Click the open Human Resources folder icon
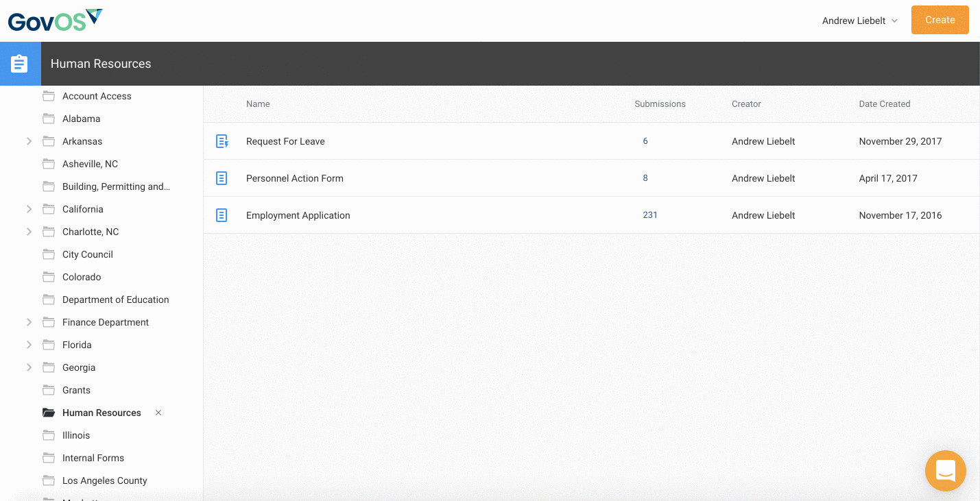The image size is (980, 501). pos(49,413)
